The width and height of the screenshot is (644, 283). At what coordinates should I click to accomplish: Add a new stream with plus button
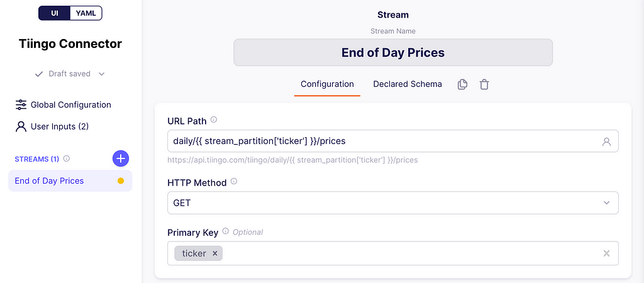pyautogui.click(x=121, y=158)
